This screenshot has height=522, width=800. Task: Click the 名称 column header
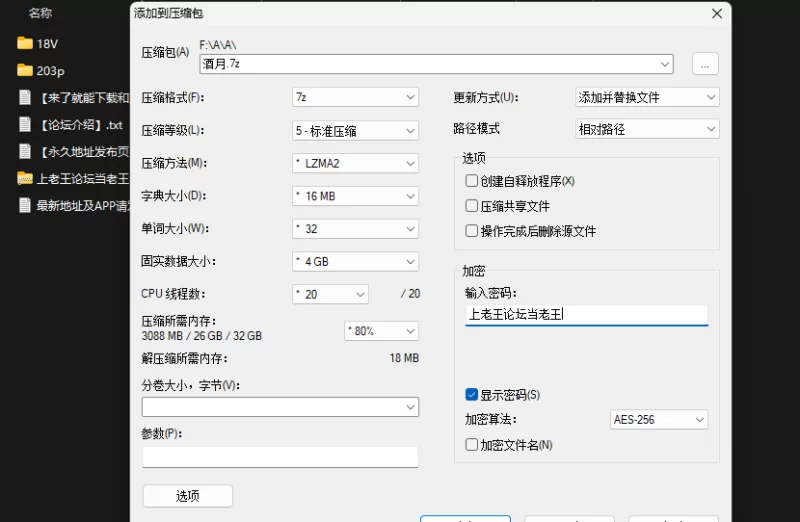40,13
